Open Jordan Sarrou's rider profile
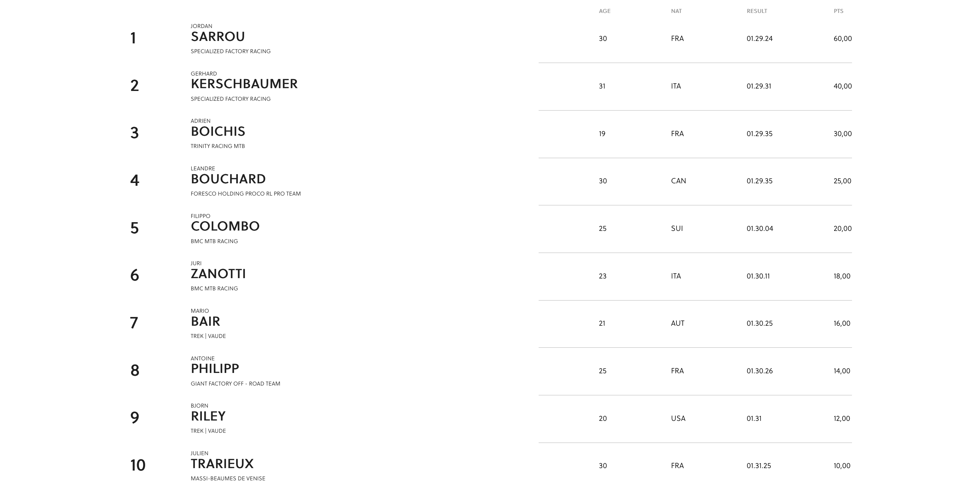This screenshot has width=980, height=487. pos(218,37)
